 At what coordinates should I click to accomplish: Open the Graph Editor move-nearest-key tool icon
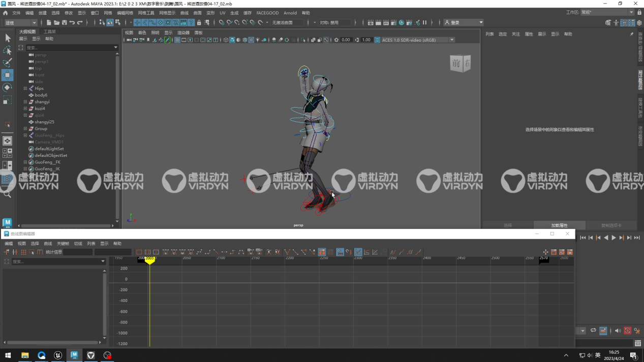[7, 252]
